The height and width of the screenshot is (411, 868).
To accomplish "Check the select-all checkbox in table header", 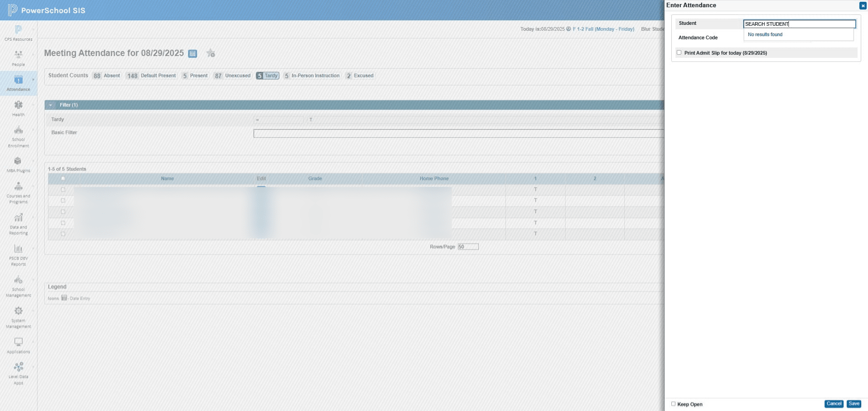I will 63,178.
